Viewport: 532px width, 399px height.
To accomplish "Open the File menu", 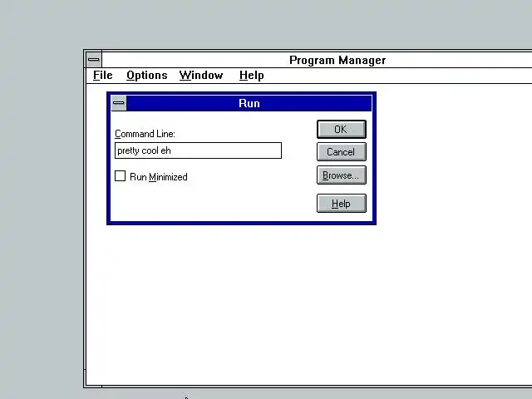I will pyautogui.click(x=103, y=75).
